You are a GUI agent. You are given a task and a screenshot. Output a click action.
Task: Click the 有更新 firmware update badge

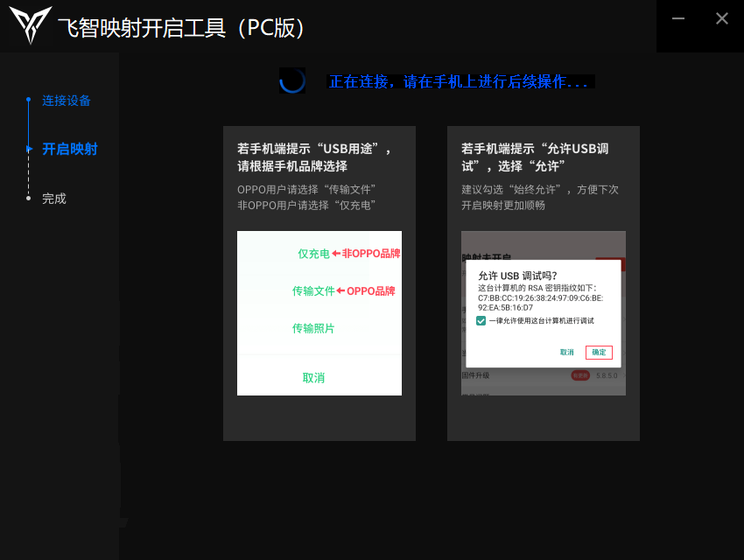(580, 374)
